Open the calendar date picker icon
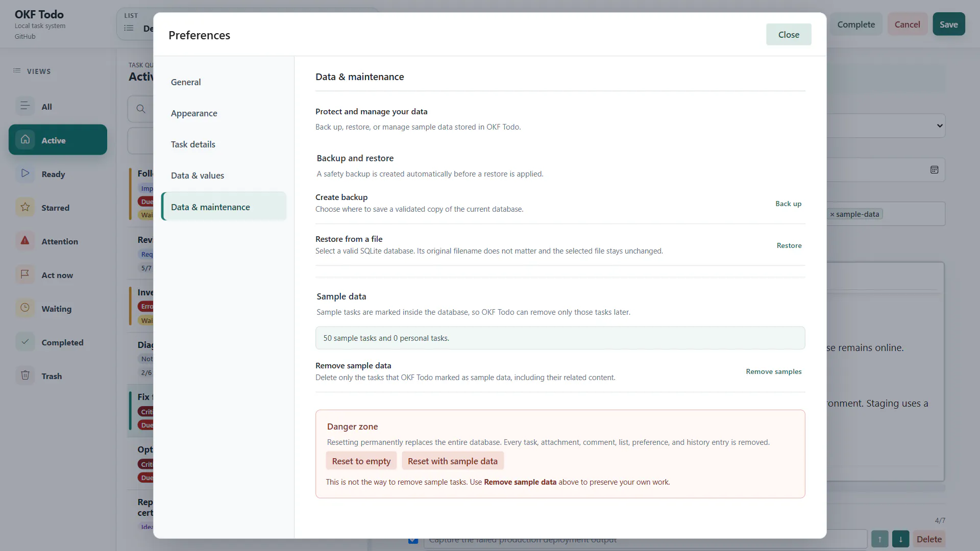Image resolution: width=980 pixels, height=551 pixels. 934,170
